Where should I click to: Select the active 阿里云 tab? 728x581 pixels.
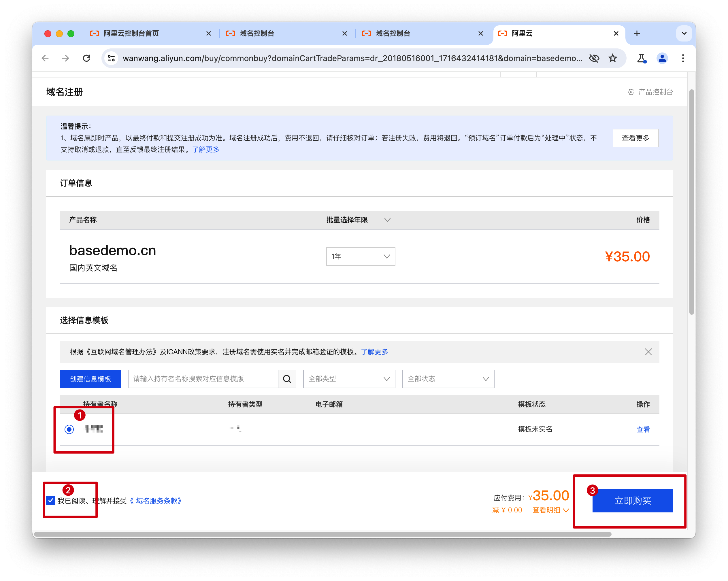522,33
